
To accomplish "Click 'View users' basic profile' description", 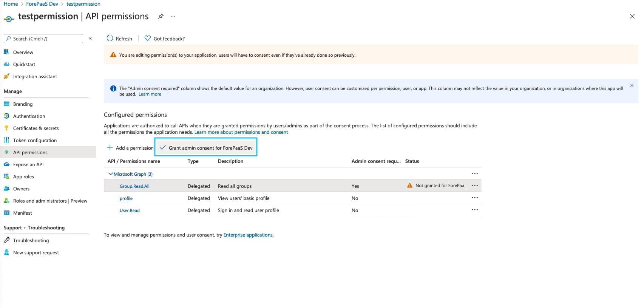I will click(x=244, y=198).
